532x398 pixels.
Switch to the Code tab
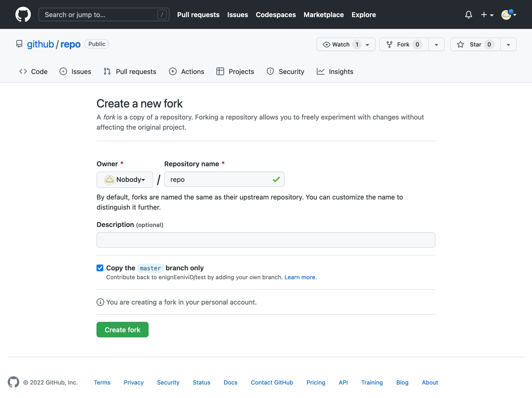[33, 72]
